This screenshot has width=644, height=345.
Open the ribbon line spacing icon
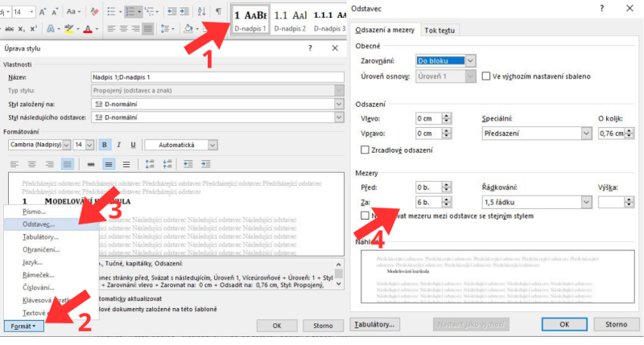(165, 29)
